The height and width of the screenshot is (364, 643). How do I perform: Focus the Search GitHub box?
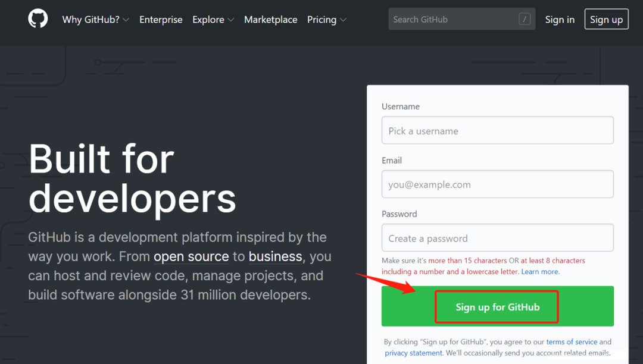point(452,19)
